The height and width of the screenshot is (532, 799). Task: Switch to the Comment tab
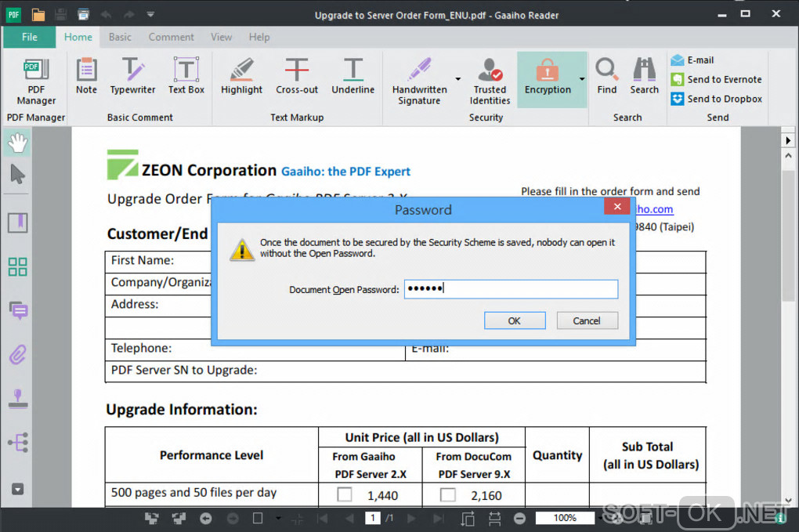click(x=172, y=37)
